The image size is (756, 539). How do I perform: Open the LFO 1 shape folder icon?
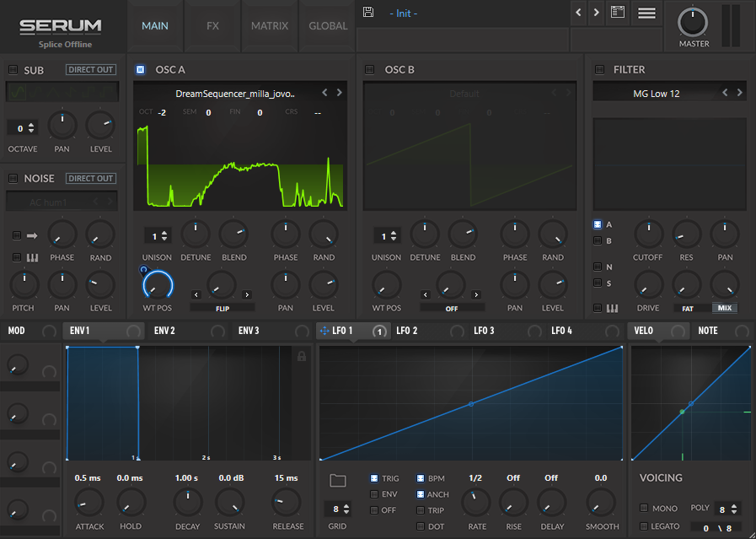(337, 480)
